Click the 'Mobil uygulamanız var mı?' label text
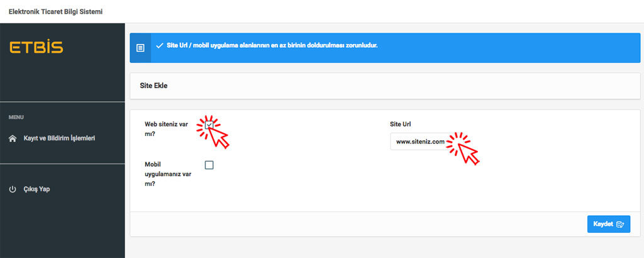The width and height of the screenshot is (644, 258). pos(167,174)
